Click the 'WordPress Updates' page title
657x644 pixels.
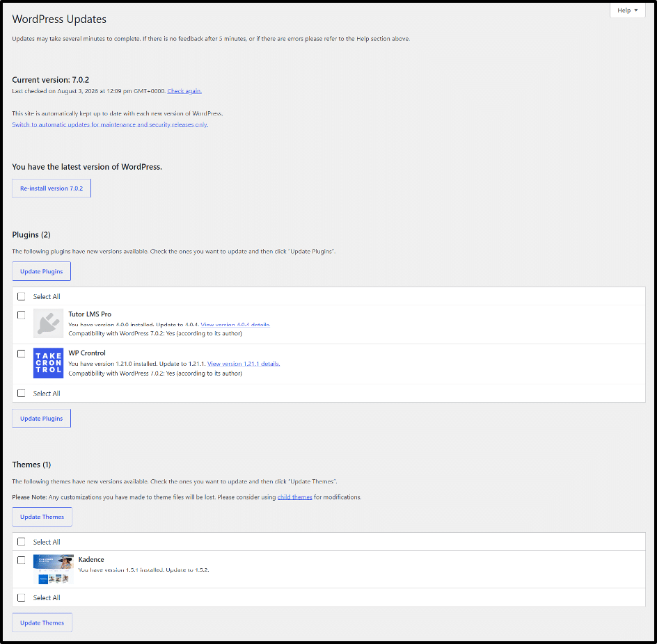point(59,19)
